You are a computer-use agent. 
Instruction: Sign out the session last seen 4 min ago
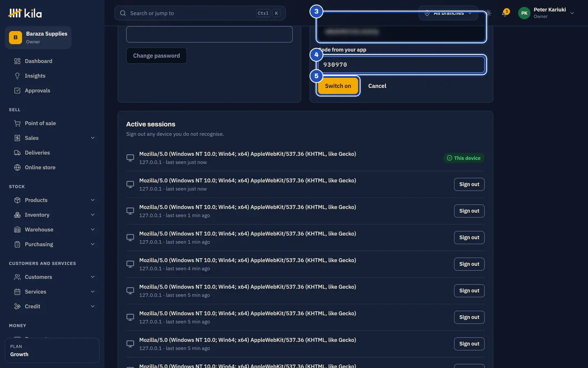(x=469, y=264)
